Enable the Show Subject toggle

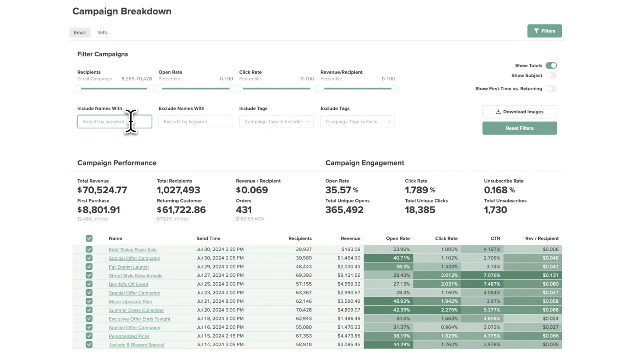(x=551, y=75)
